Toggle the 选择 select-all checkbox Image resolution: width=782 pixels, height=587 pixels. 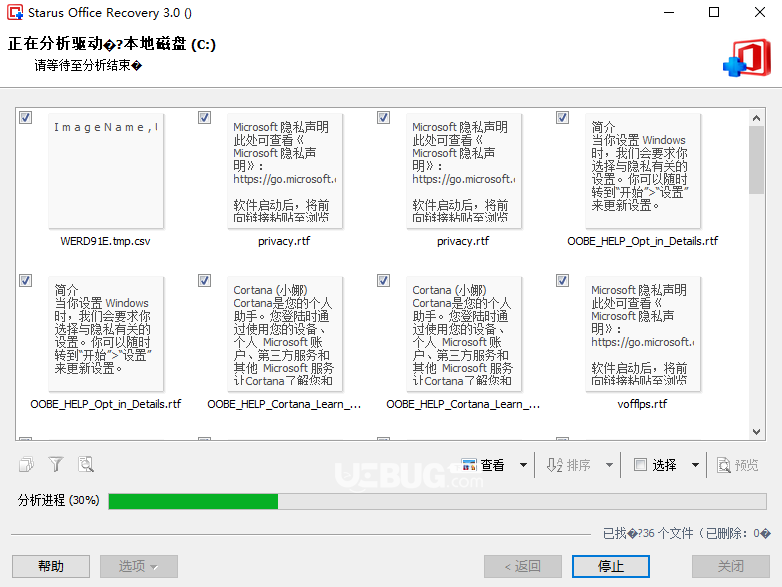[640, 465]
